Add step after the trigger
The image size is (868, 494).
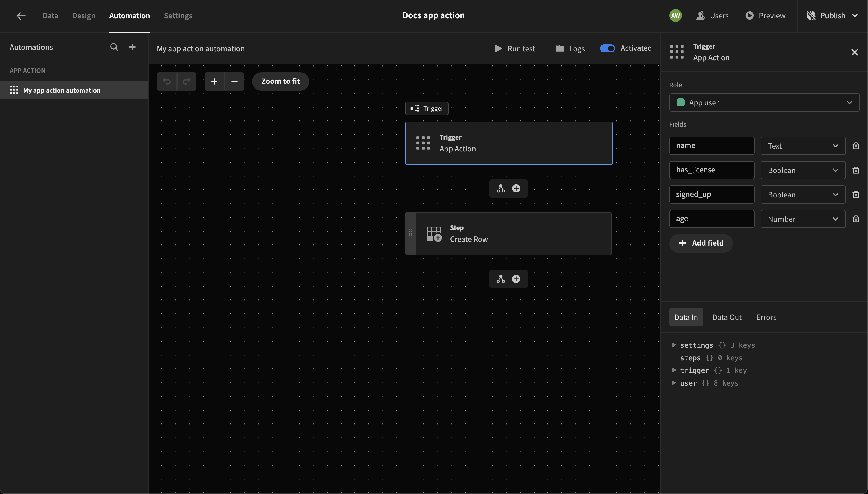[x=516, y=189]
